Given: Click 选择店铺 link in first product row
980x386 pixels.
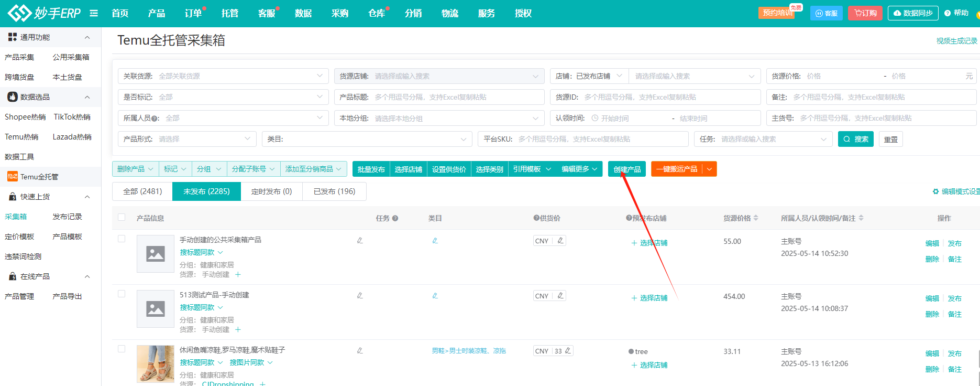Looking at the screenshot, I should [649, 243].
